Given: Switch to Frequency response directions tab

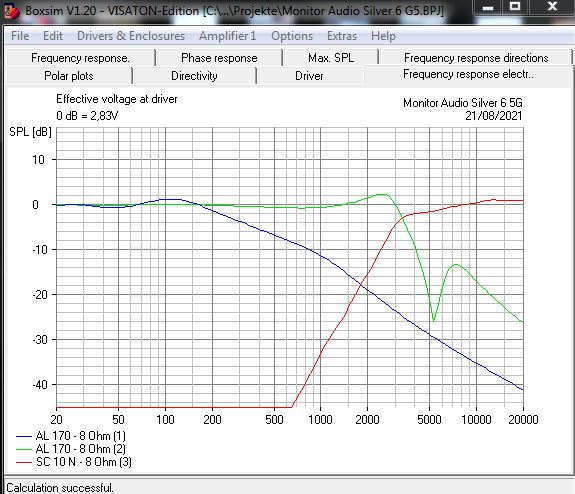Looking at the screenshot, I should point(476,58).
